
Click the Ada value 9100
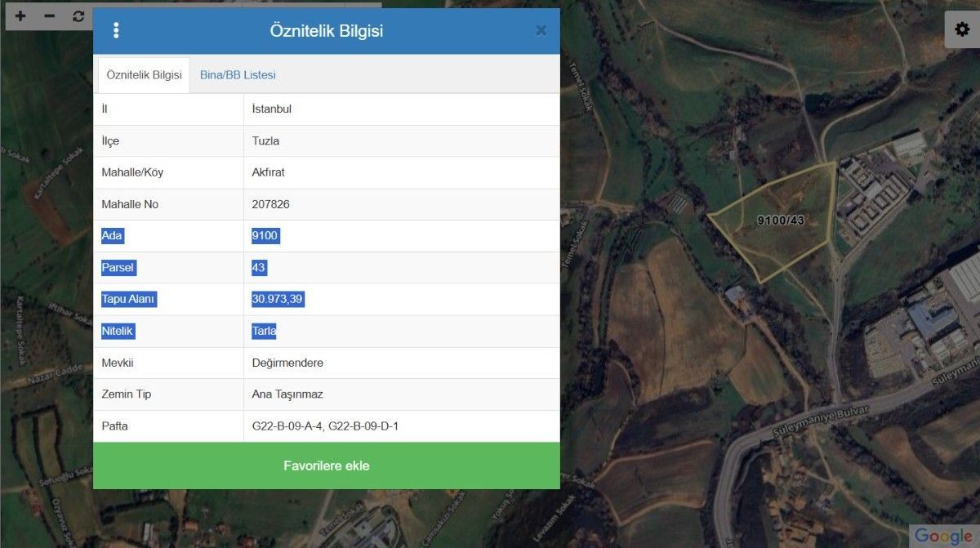(x=265, y=236)
